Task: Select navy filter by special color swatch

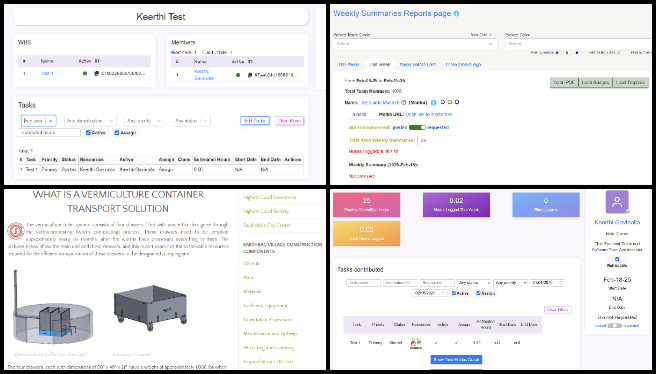Action: [x=577, y=53]
